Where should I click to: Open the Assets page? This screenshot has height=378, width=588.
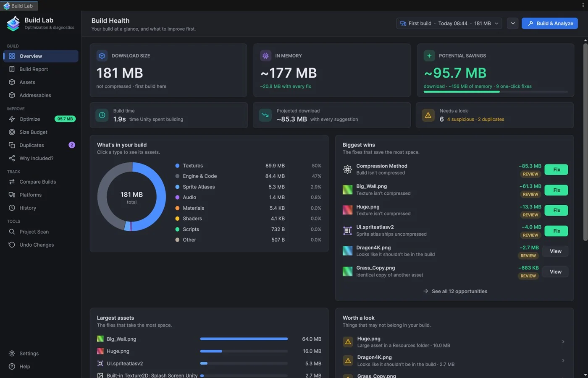(x=41, y=82)
